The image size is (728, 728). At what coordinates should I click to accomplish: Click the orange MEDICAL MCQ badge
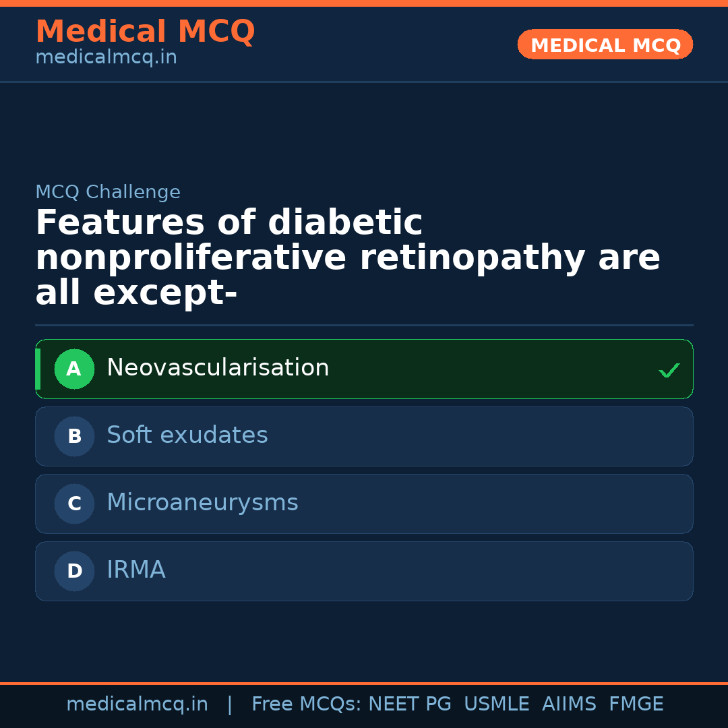pyautogui.click(x=605, y=44)
